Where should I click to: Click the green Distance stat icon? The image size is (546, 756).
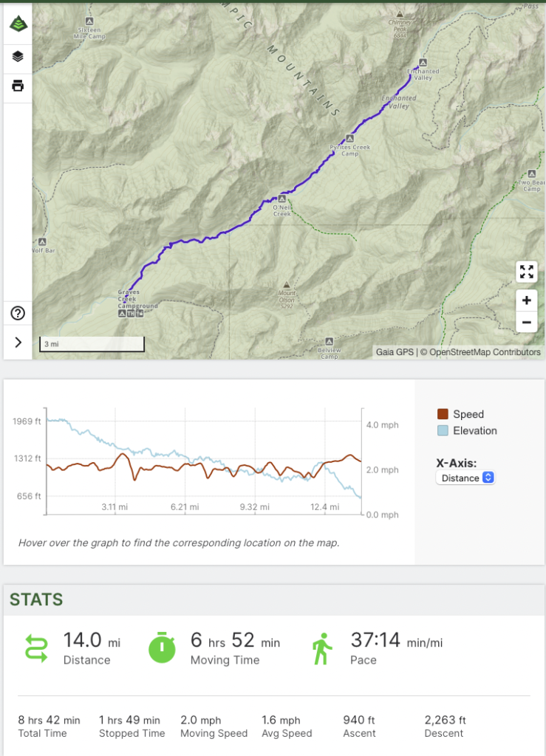pyautogui.click(x=36, y=647)
